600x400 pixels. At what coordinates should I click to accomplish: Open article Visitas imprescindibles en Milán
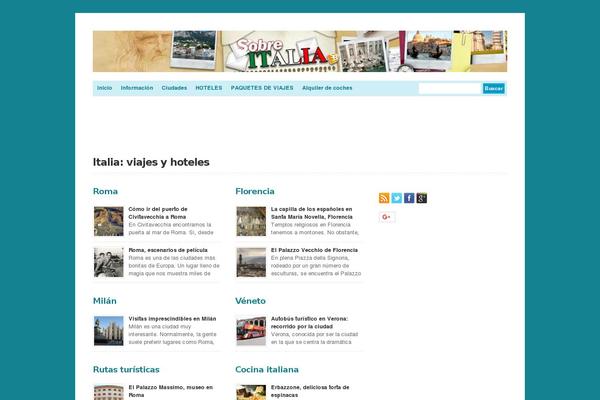172,318
